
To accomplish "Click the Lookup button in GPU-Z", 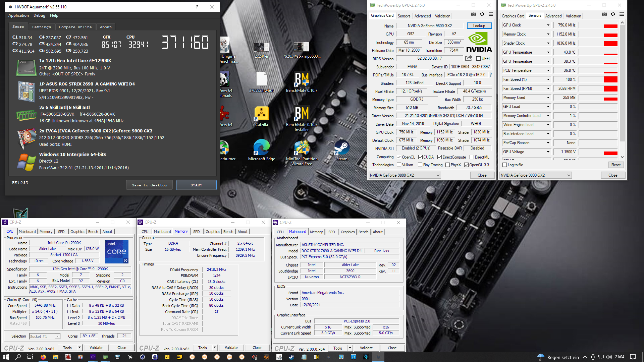I will pos(479,26).
